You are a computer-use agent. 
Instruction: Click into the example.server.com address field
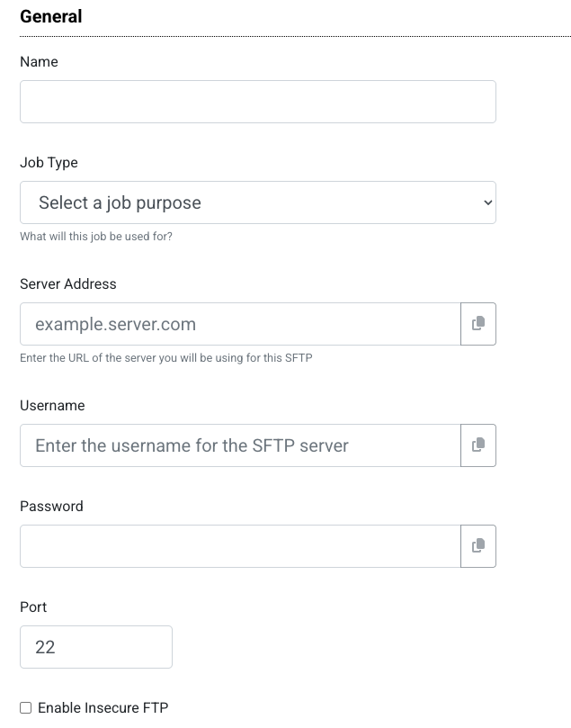coord(240,324)
